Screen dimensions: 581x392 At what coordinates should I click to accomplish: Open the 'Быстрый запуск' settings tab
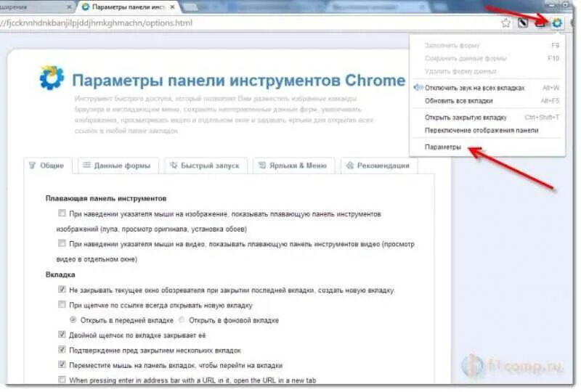click(x=206, y=166)
